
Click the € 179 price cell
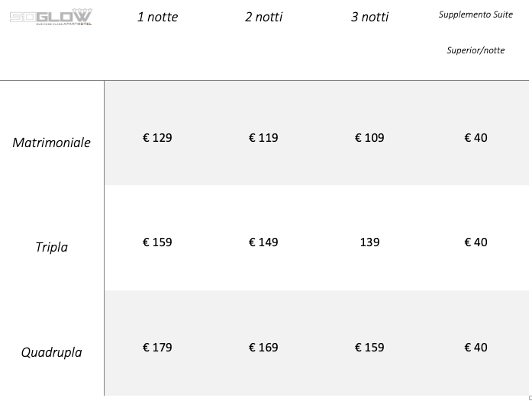(x=157, y=347)
